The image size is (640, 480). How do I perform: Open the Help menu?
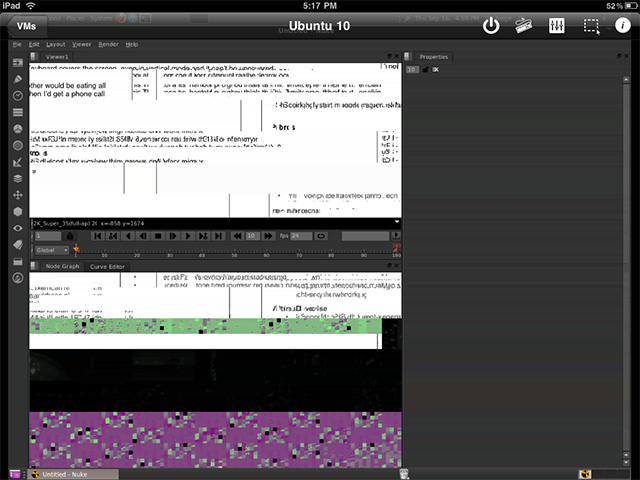coord(131,44)
